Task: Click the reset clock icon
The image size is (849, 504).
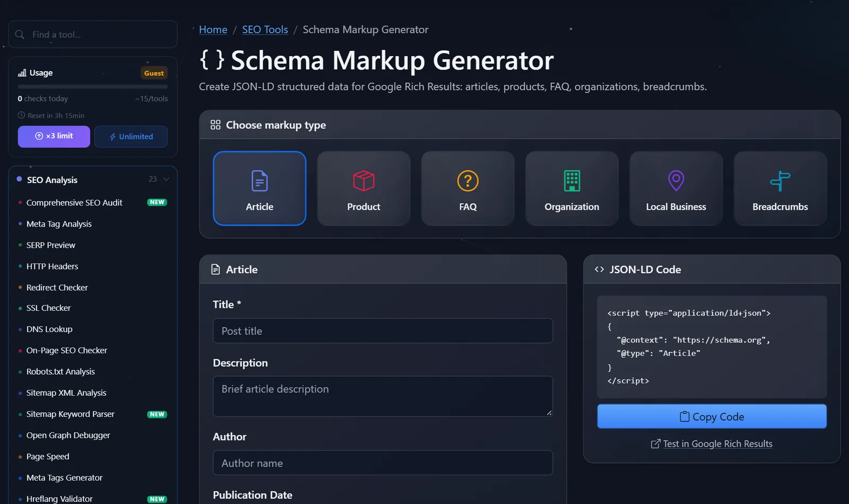Action: pos(21,115)
